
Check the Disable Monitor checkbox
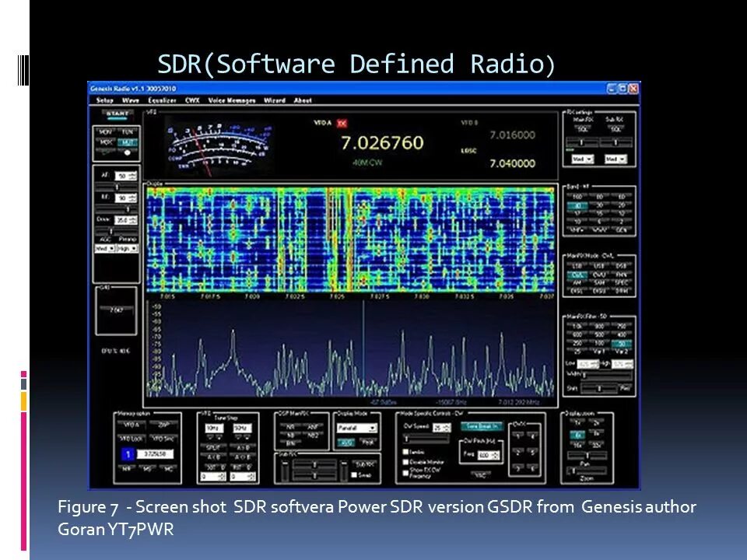pos(406,462)
